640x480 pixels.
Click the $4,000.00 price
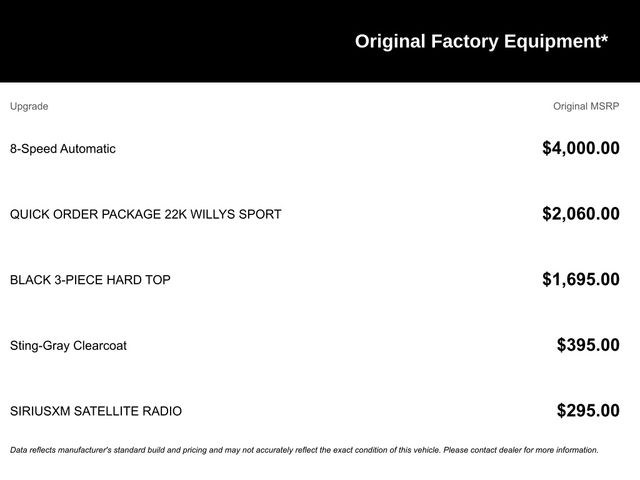[x=580, y=149]
